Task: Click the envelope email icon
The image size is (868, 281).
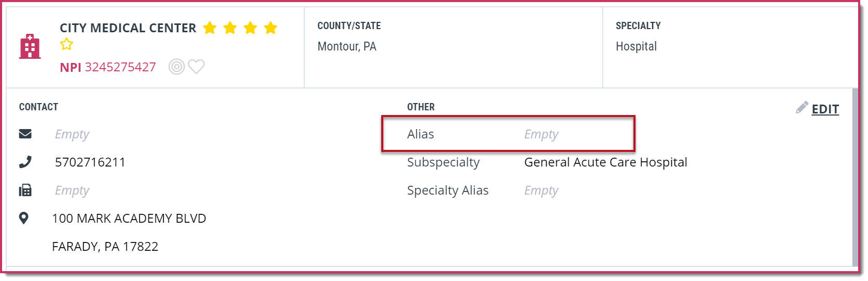Action: click(25, 134)
